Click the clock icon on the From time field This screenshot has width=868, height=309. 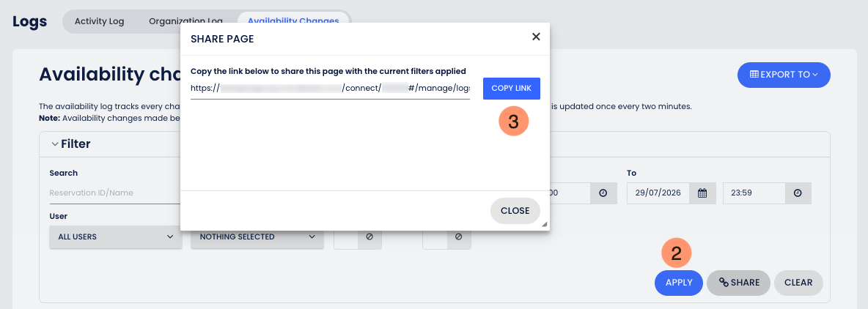[603, 193]
